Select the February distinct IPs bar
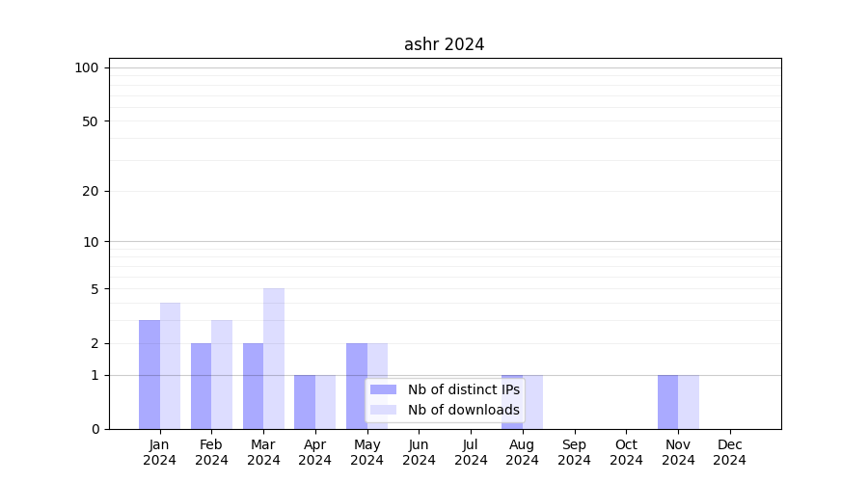The image size is (868, 482). pos(201,386)
